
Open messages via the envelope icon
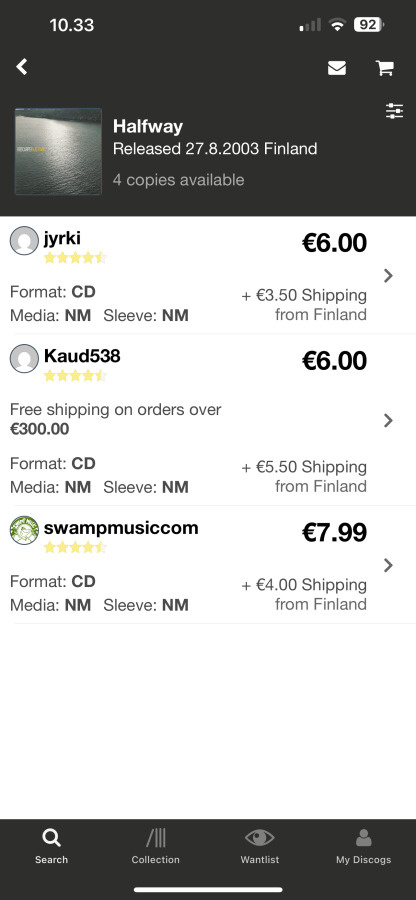[337, 68]
